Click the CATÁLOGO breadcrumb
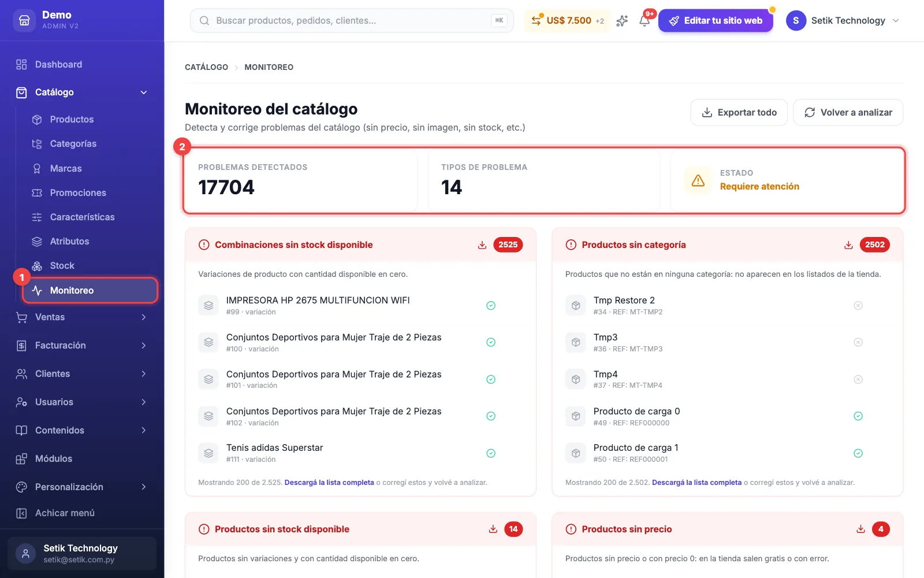The image size is (924, 578). [x=206, y=68]
